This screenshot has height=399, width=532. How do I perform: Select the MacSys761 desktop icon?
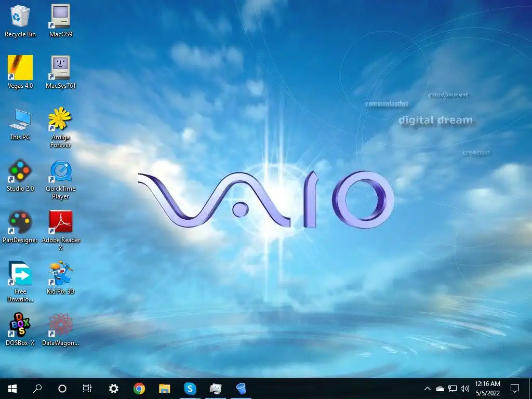[60, 72]
